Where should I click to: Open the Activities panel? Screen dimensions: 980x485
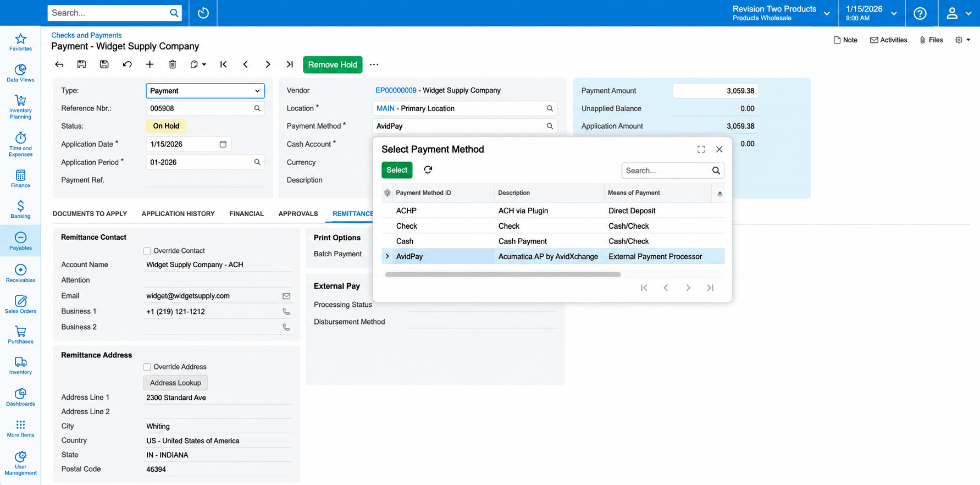coord(888,40)
